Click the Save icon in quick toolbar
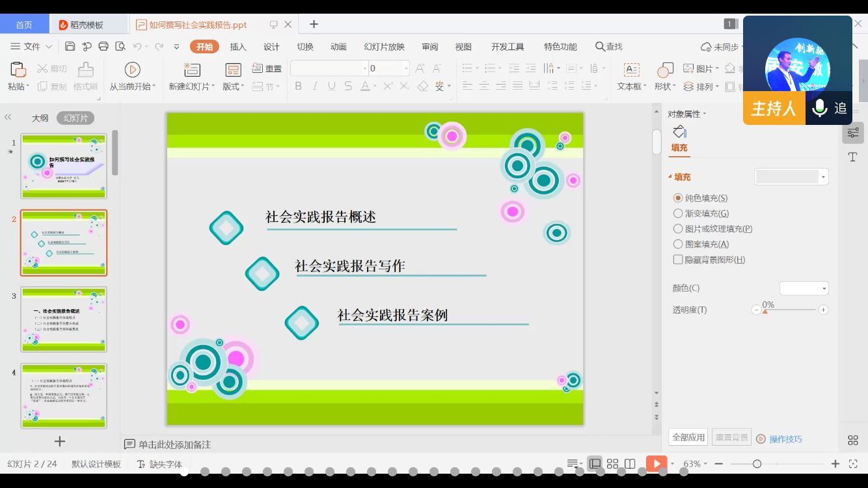This screenshot has width=868, height=488. click(70, 46)
